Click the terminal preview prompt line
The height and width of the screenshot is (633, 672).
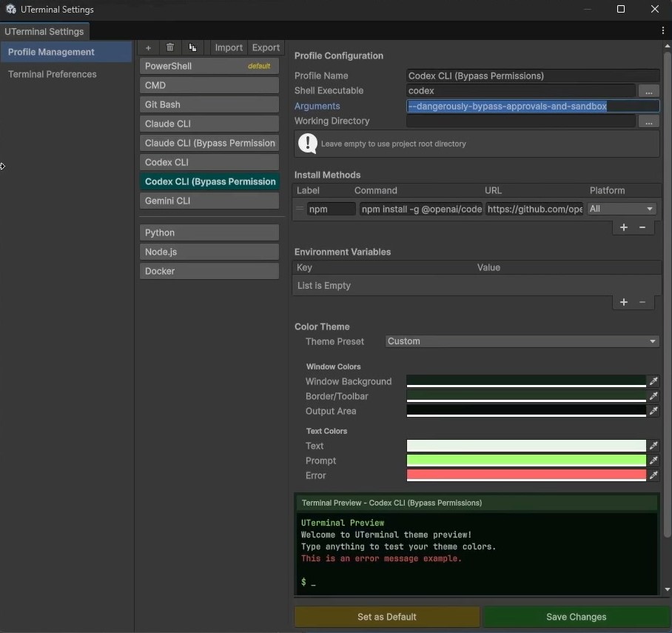(309, 582)
